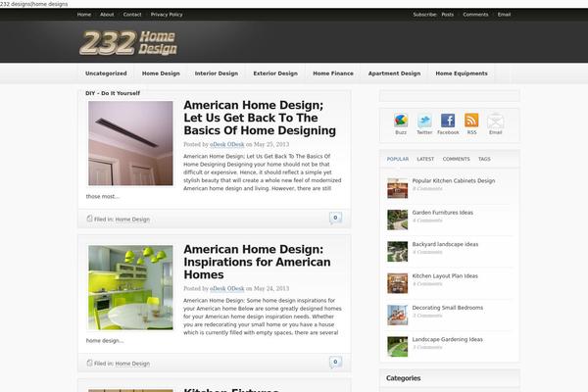
Task: Switch to the Tags tab
Action: coord(484,159)
